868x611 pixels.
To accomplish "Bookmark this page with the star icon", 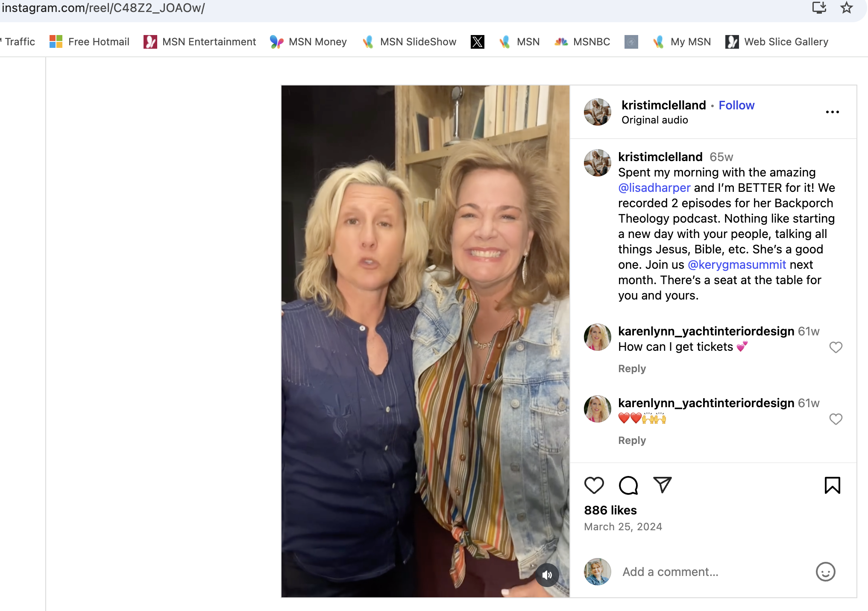I will click(846, 8).
